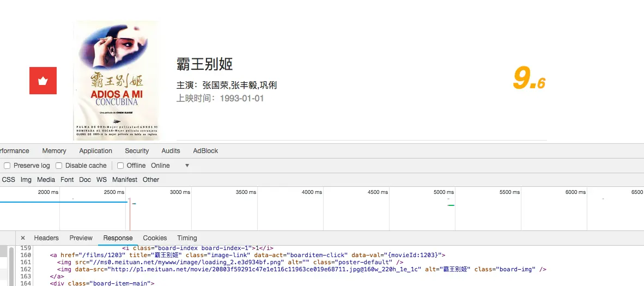The height and width of the screenshot is (286, 644).
Task: Open the 霸王别姬 movie title link
Action: 204,64
